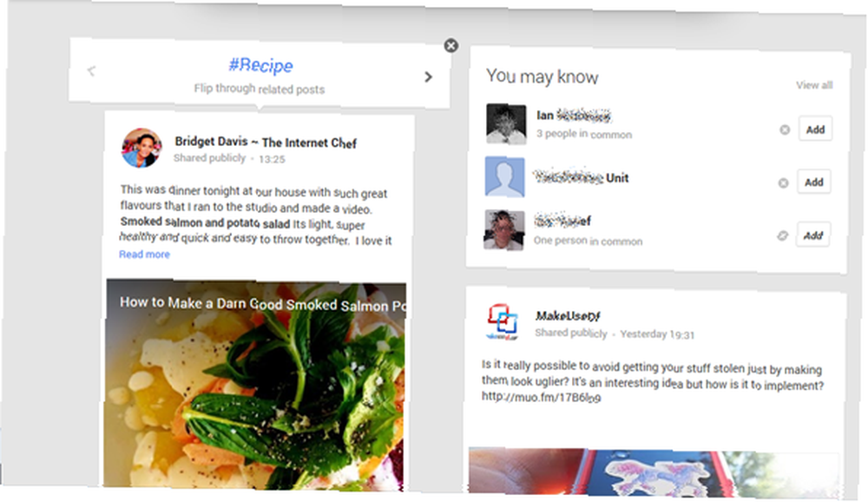Flip to previous related #Recipe post
Screen dimensions: 868x502
[x=91, y=70]
